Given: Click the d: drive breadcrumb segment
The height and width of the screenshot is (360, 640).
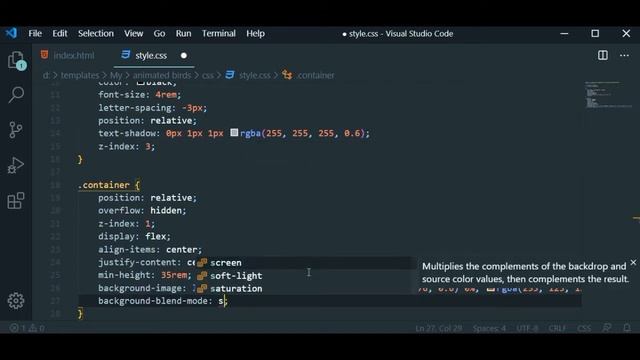Looking at the screenshot, I should [46, 76].
